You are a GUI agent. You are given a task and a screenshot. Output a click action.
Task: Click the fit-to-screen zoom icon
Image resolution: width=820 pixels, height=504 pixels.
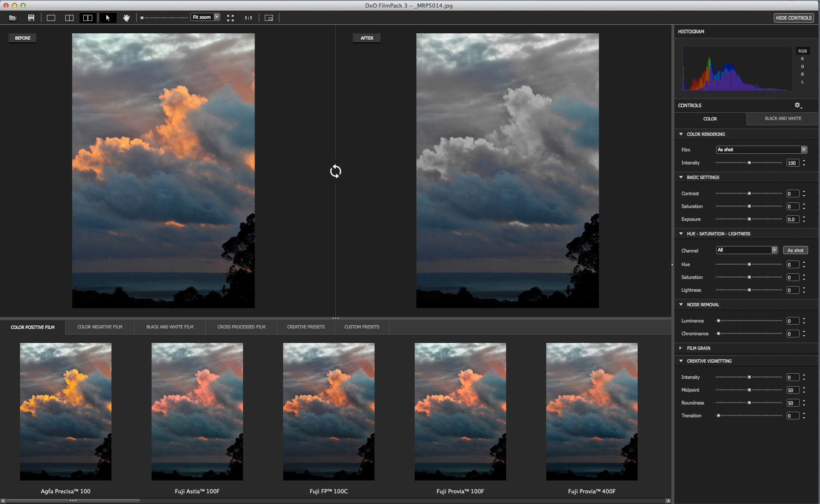231,18
